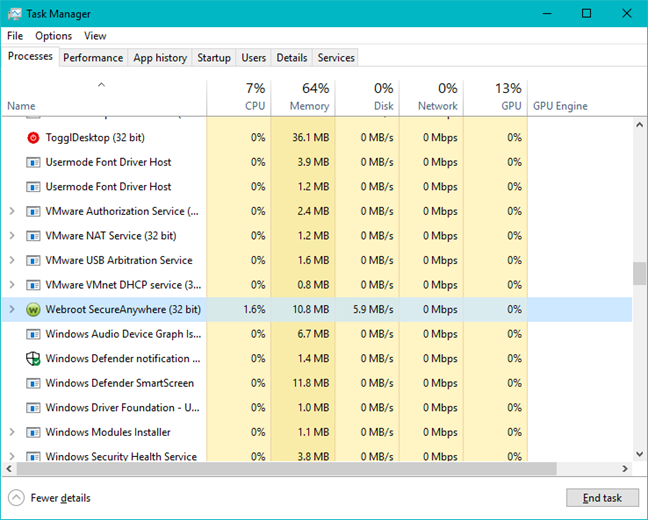Click the End task button
Image resolution: width=648 pixels, height=520 pixels.
click(x=602, y=498)
